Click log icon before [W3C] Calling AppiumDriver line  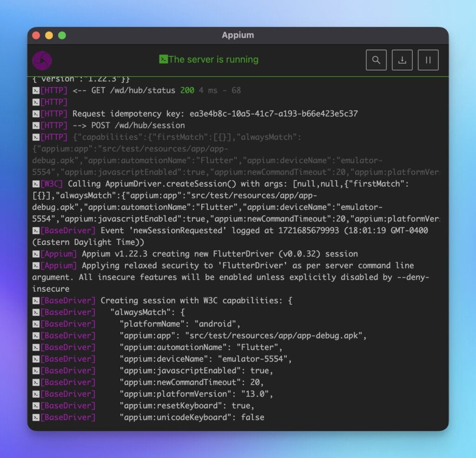36,184
